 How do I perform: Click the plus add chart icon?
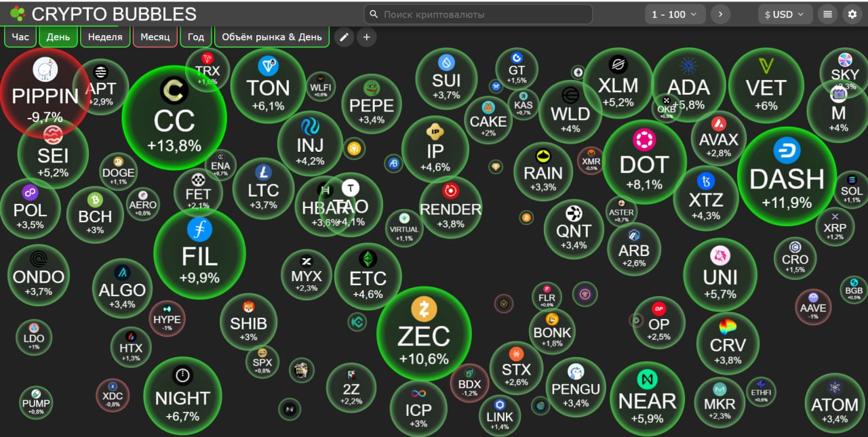click(x=366, y=37)
